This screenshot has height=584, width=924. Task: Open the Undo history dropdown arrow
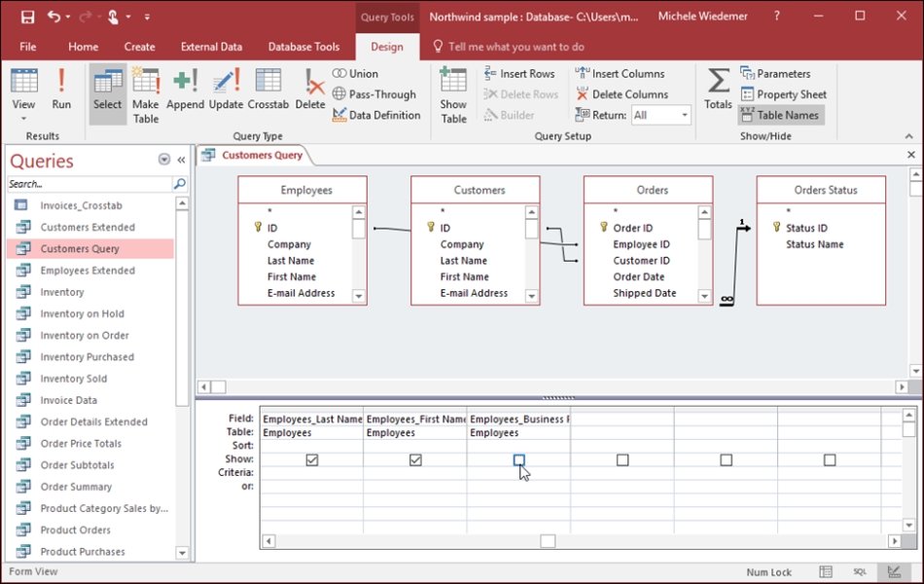68,17
